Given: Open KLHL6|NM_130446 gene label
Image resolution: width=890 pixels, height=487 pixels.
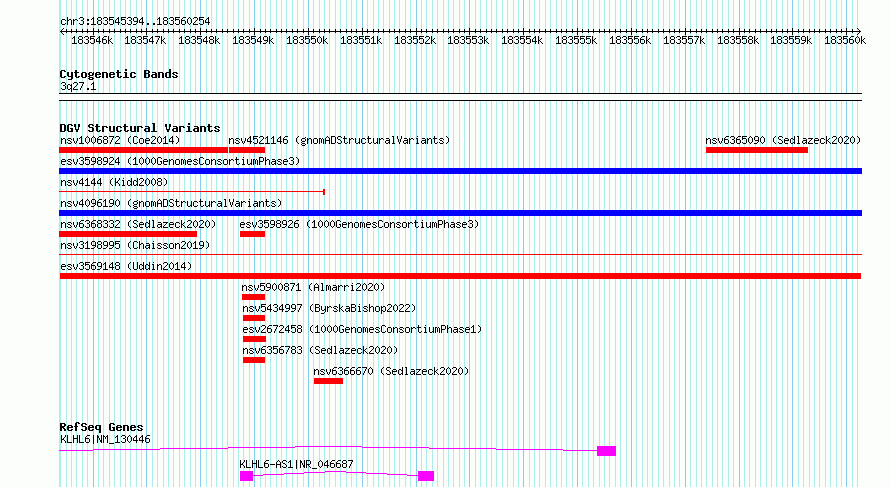Looking at the screenshot, I should (x=105, y=439).
